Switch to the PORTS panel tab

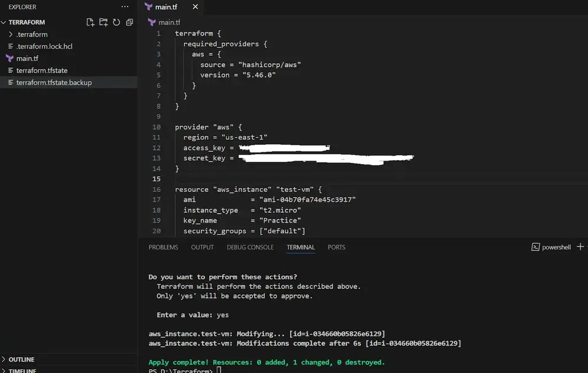[x=336, y=247]
